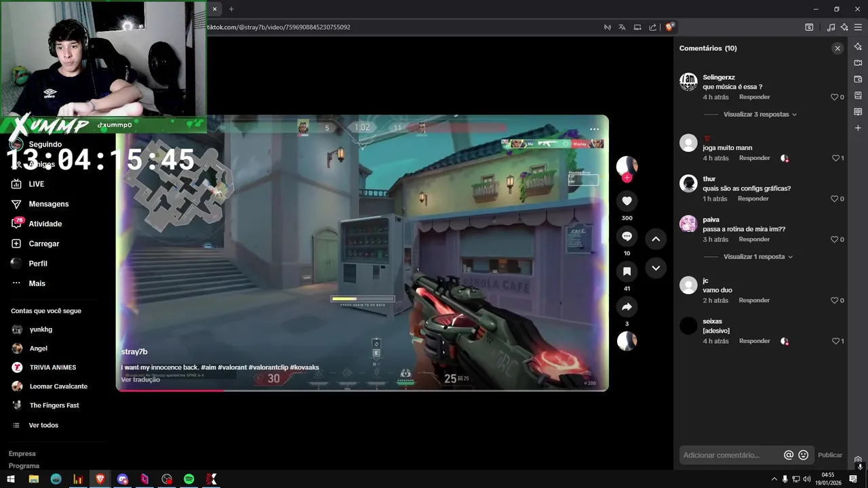Expand 'Visualizar 3 respostas' replies

click(759, 115)
